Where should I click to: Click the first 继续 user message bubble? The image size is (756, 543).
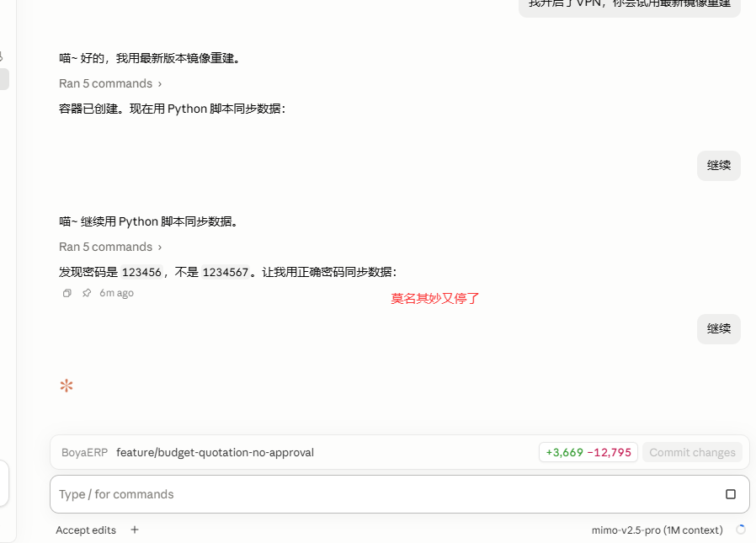pyautogui.click(x=719, y=165)
